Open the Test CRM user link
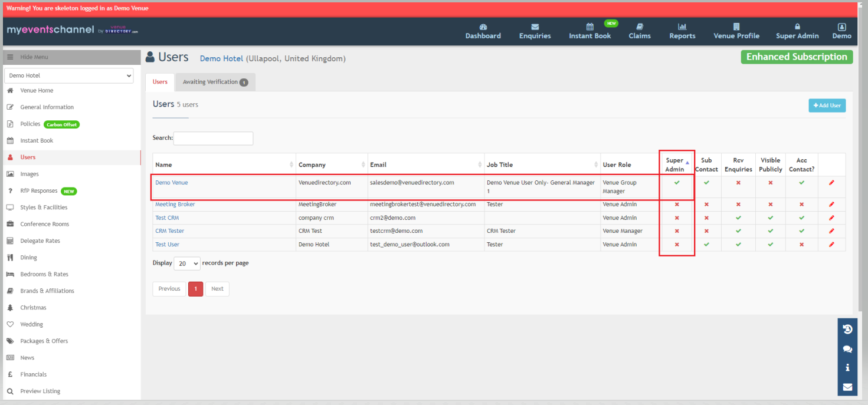This screenshot has height=405, width=868. click(167, 218)
